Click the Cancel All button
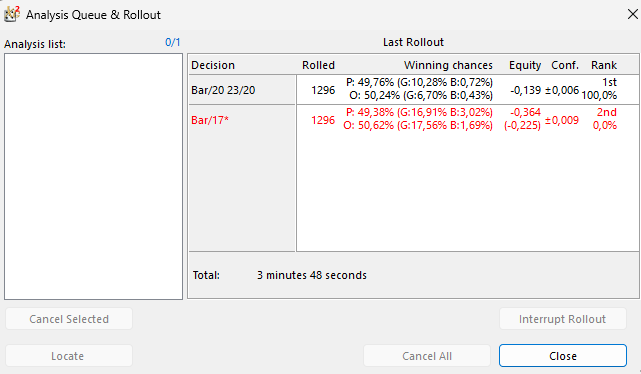 click(x=427, y=356)
